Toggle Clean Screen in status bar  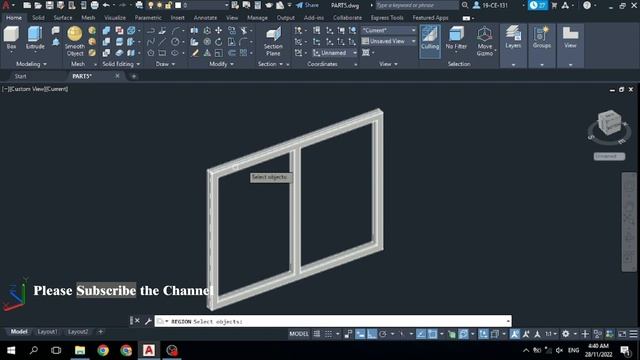point(622,334)
